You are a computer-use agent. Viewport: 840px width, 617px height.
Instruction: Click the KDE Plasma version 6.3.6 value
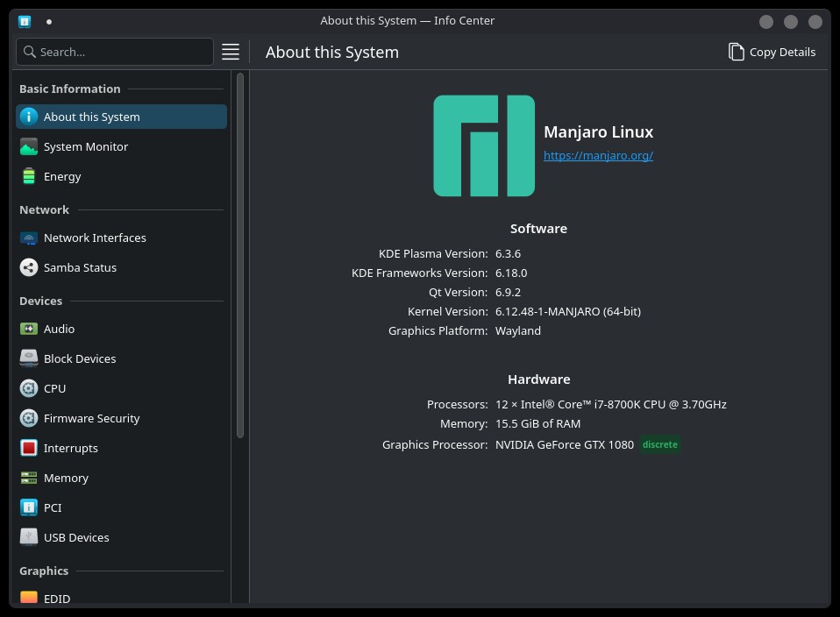tap(508, 253)
